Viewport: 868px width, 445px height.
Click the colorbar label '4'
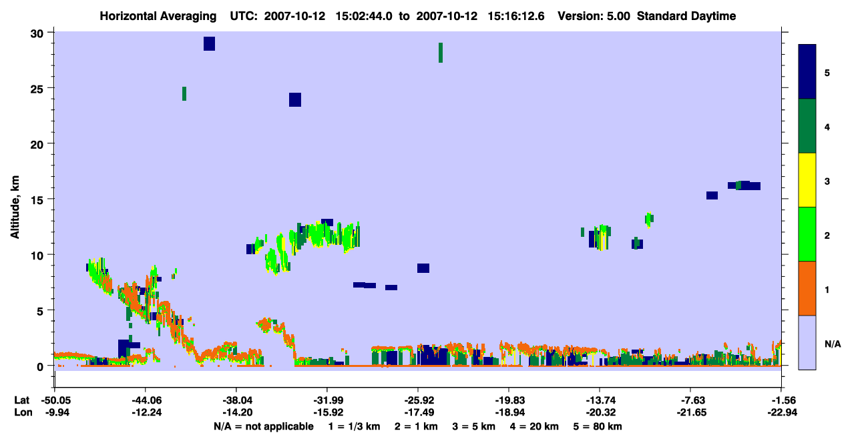point(827,126)
